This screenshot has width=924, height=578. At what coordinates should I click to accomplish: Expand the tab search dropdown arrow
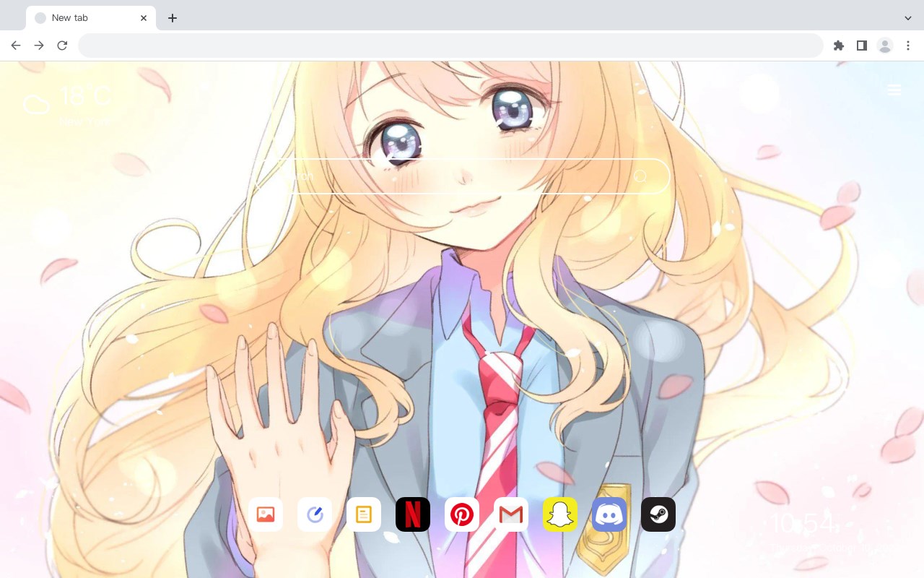(908, 18)
